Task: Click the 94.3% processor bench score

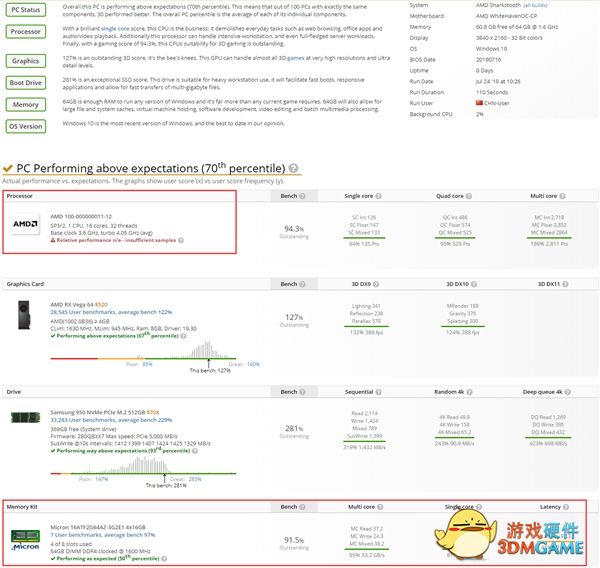Action: pos(294,229)
